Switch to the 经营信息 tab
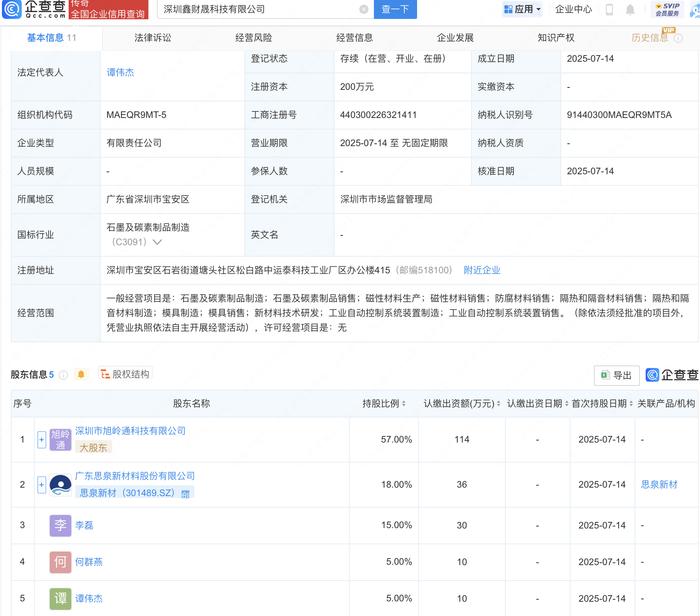The width and height of the screenshot is (700, 616). click(x=354, y=38)
